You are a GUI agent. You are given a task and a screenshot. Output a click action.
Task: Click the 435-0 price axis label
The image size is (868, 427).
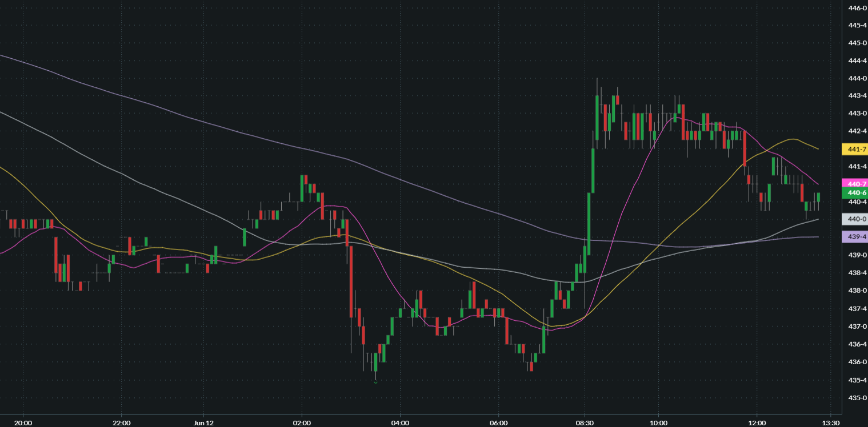tap(858, 398)
